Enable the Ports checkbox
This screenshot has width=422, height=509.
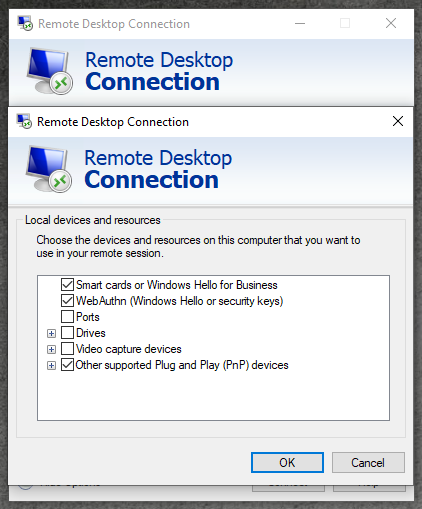(x=67, y=316)
